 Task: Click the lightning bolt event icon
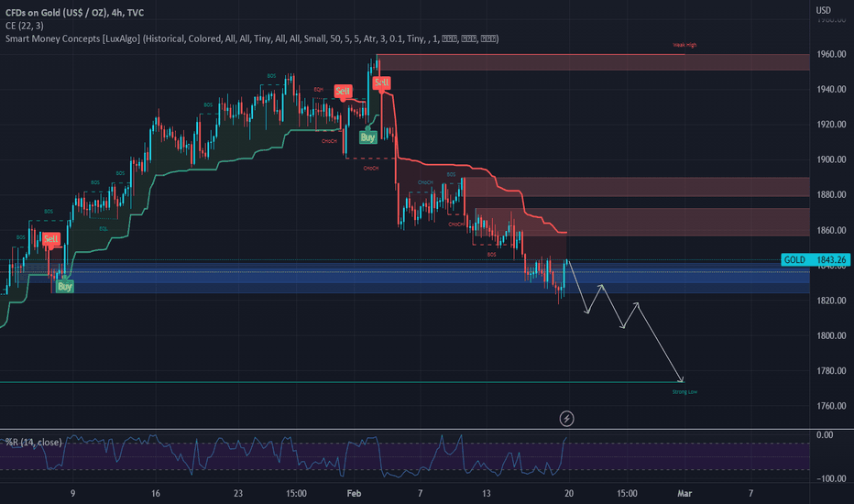tap(566, 419)
